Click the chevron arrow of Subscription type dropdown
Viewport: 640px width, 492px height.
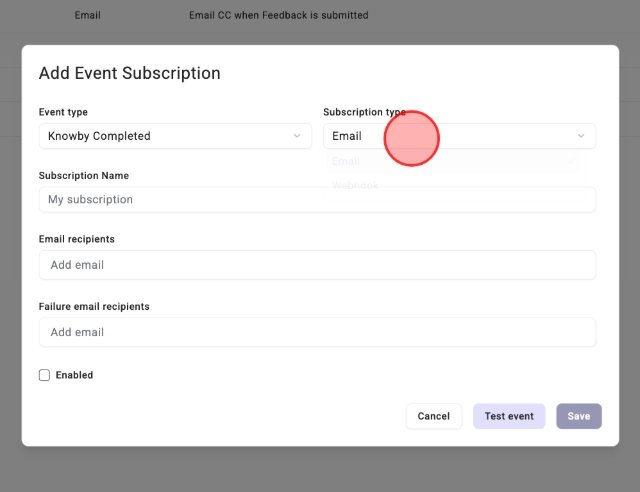(581, 136)
